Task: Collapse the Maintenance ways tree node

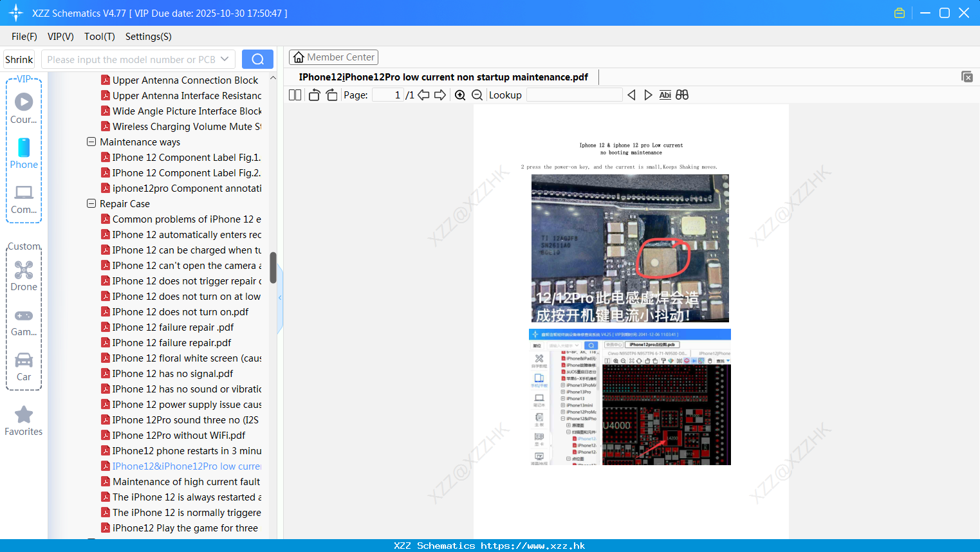Action: (91, 142)
